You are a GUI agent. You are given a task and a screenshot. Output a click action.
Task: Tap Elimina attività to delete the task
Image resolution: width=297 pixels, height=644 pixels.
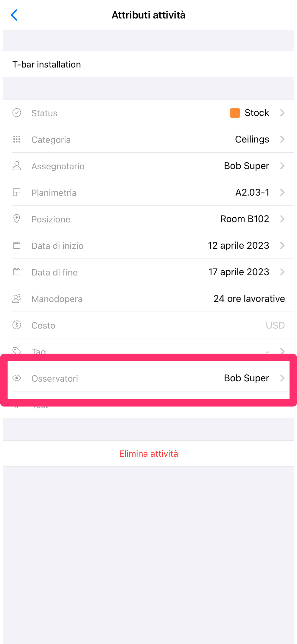tap(148, 453)
